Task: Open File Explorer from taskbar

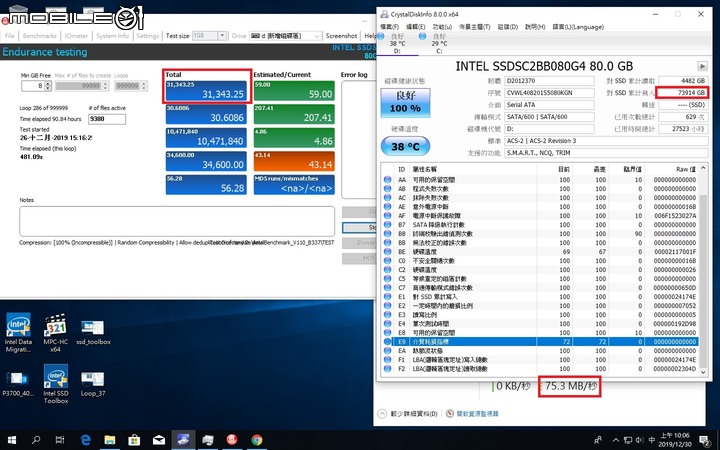Action: [110, 440]
